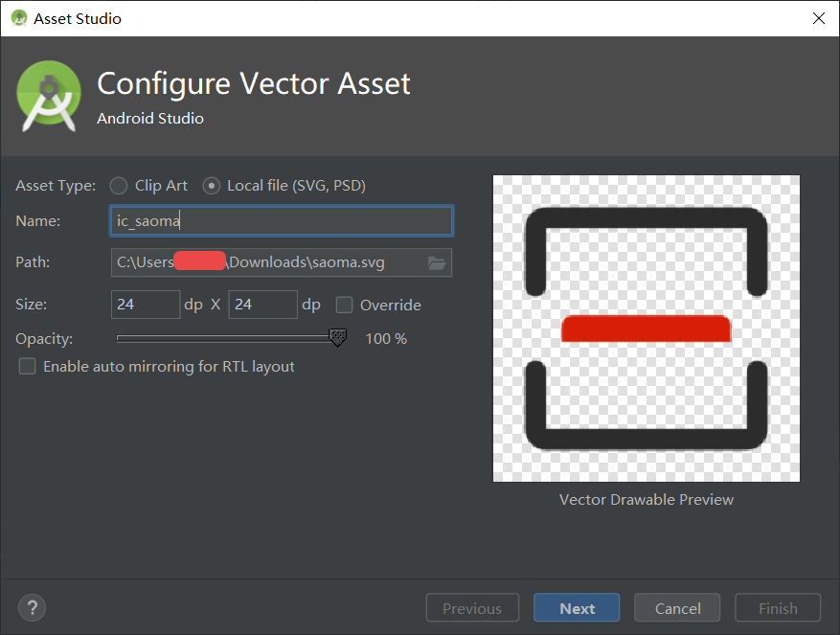Select the Local file (SVG, PSD) radio button
840x635 pixels.
coord(211,185)
